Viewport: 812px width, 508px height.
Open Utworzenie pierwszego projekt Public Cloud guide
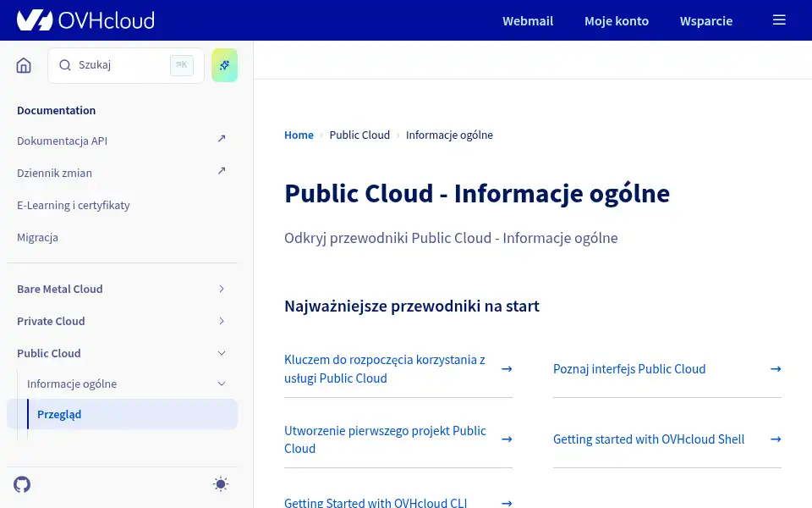tap(386, 439)
